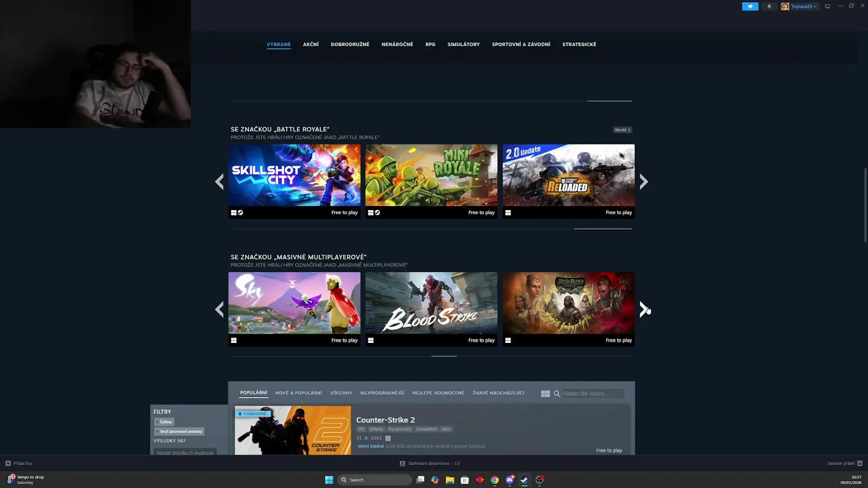Image resolution: width=868 pixels, height=488 pixels.
Task: Open the Stahování dokončeno downloads status
Action: pyautogui.click(x=430, y=464)
